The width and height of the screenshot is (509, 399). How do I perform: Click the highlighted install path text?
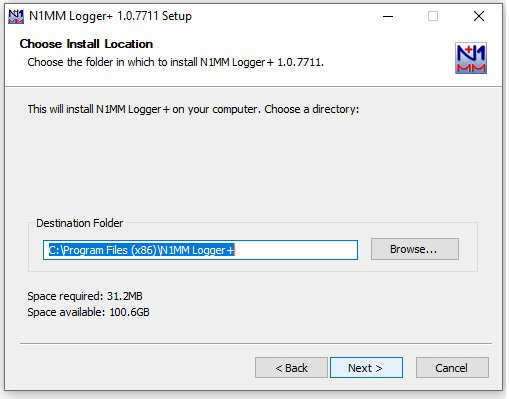pyautogui.click(x=142, y=250)
